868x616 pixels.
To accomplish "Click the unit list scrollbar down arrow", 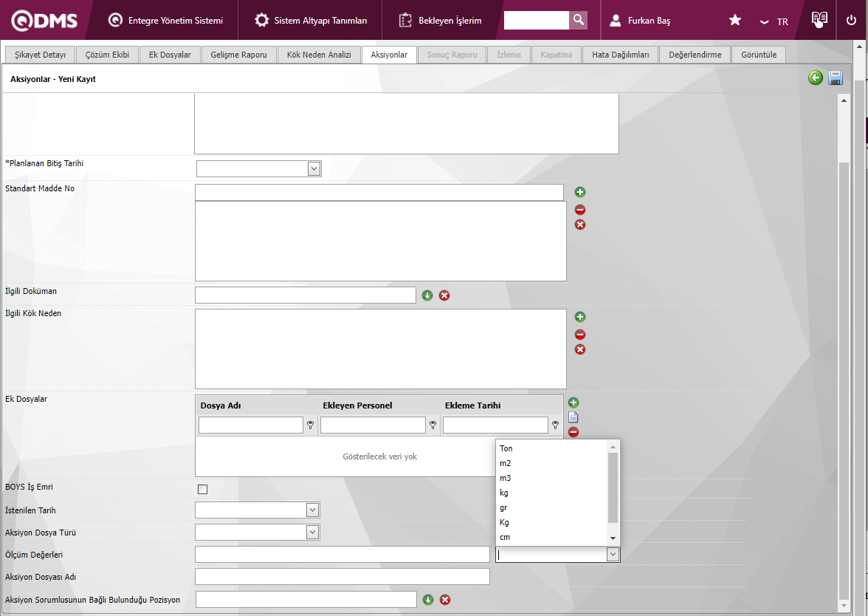I will click(x=613, y=538).
